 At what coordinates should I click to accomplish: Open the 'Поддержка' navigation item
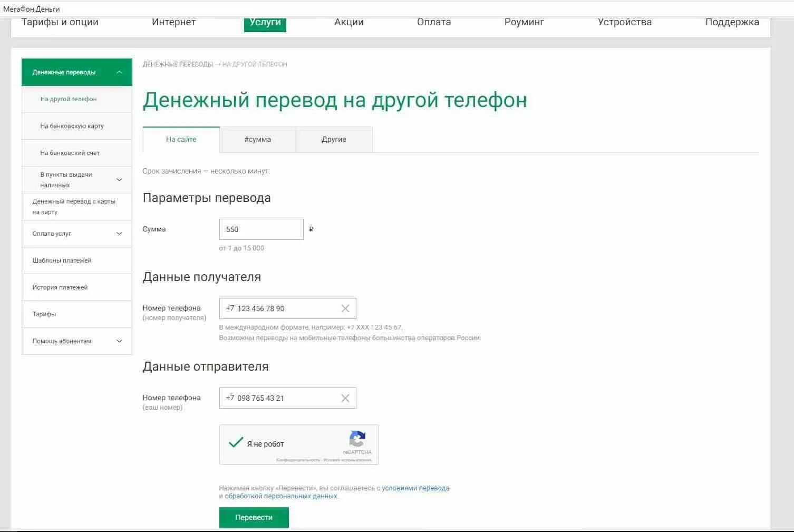click(732, 22)
